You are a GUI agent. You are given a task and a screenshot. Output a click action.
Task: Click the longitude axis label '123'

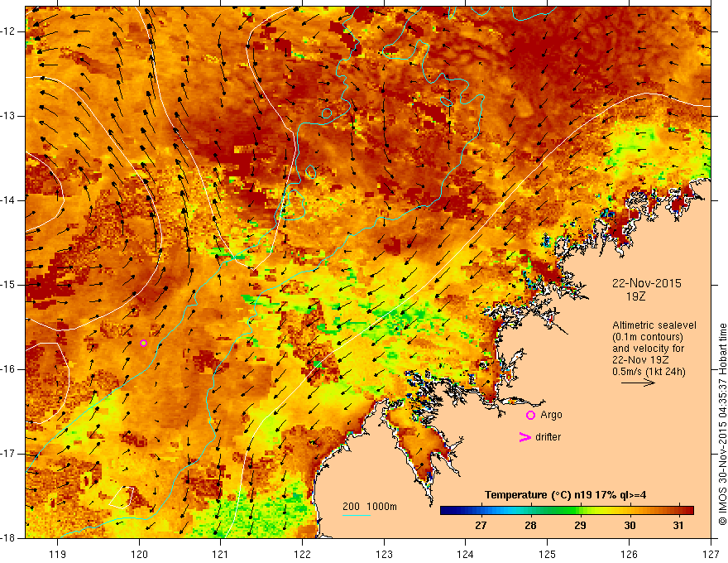click(384, 554)
